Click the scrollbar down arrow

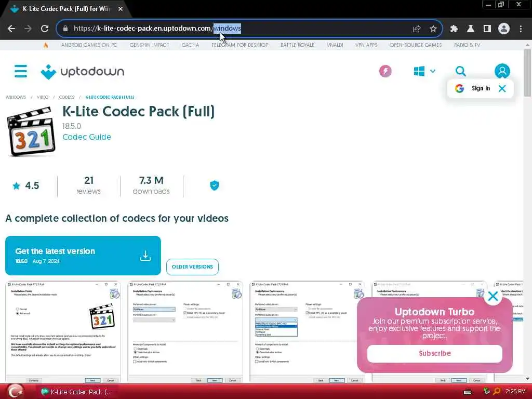527,378
